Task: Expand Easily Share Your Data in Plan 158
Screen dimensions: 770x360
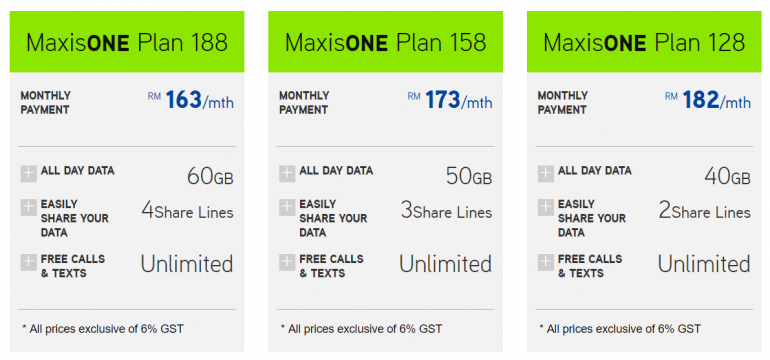Action: pyautogui.click(x=287, y=207)
